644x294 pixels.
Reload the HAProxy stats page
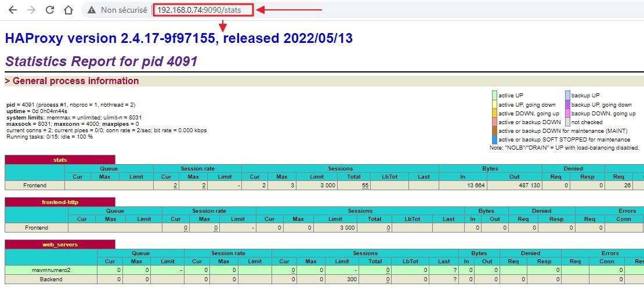click(50, 10)
